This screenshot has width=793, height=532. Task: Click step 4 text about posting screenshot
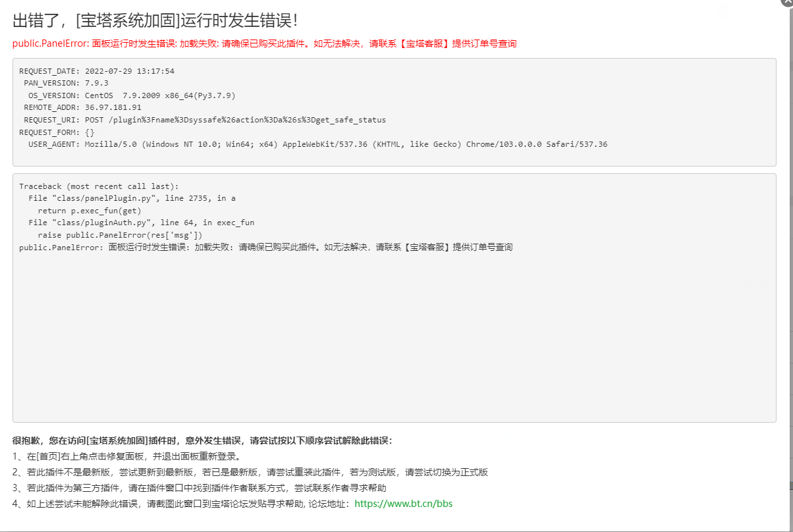point(182,504)
